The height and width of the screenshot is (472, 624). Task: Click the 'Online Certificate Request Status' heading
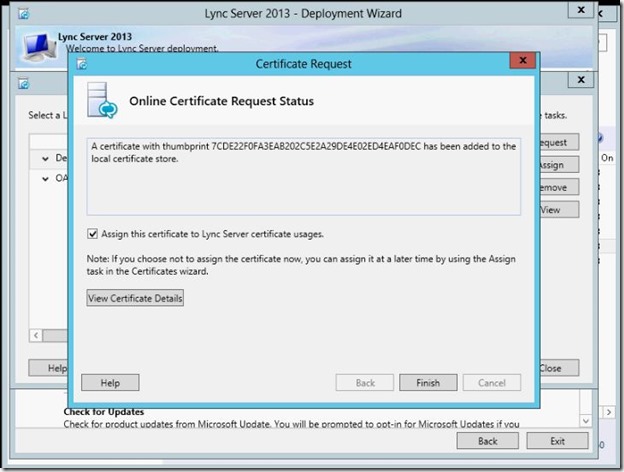point(221,101)
